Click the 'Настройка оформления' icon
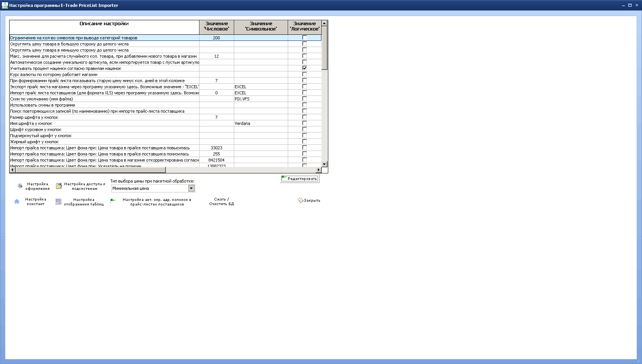Viewport: 642px width, 364px height. (20, 186)
